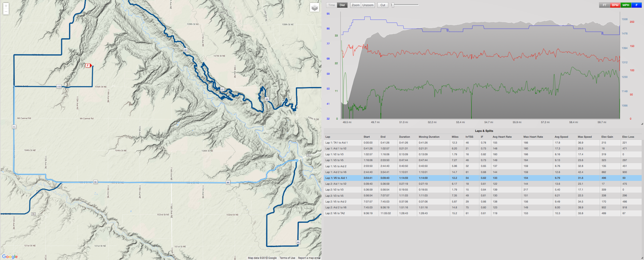Click the hrTSS column header

tap(469, 137)
